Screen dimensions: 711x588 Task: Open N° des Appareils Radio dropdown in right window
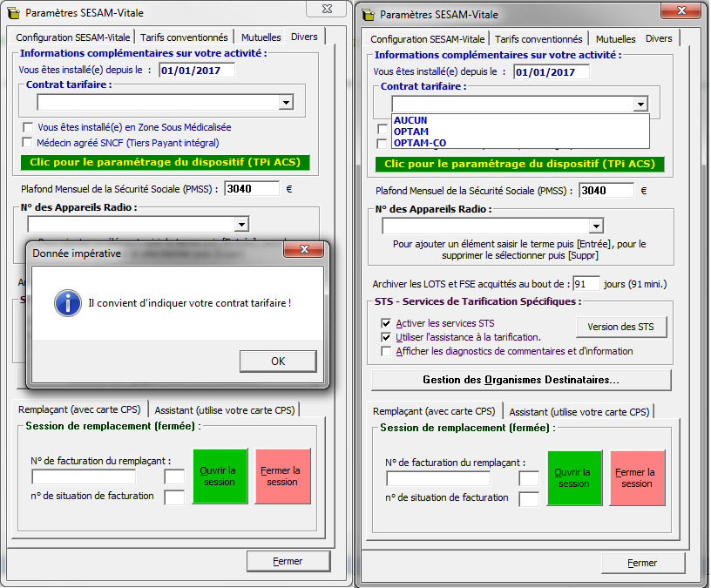(596, 226)
